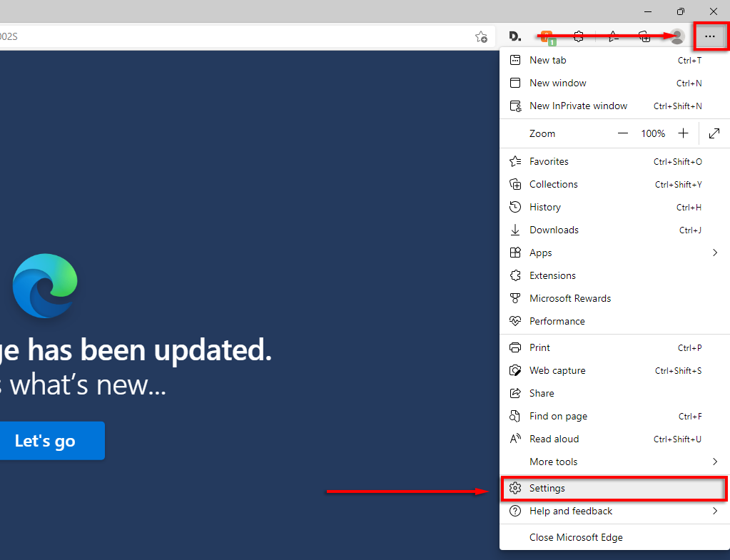The width and height of the screenshot is (730, 560).
Task: Click the profile avatar icon
Action: pos(677,36)
